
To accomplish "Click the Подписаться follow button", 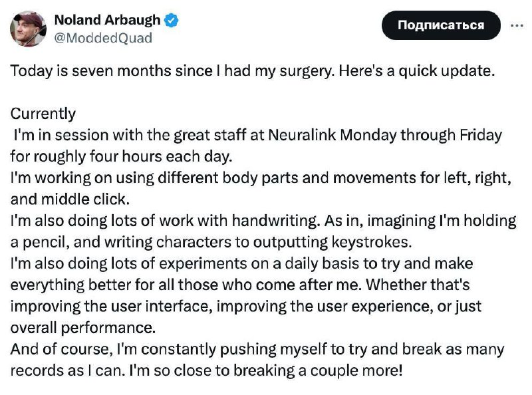I will tap(441, 25).
